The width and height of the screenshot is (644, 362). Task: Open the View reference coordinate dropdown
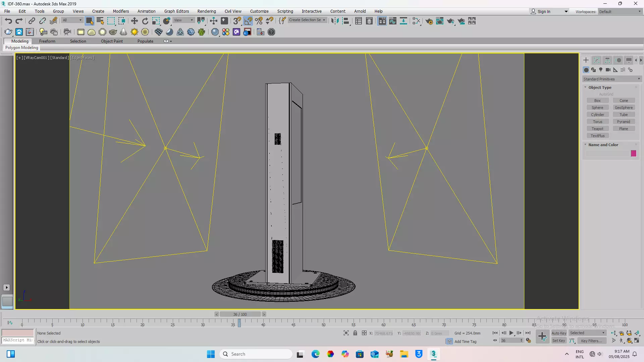[x=183, y=20]
